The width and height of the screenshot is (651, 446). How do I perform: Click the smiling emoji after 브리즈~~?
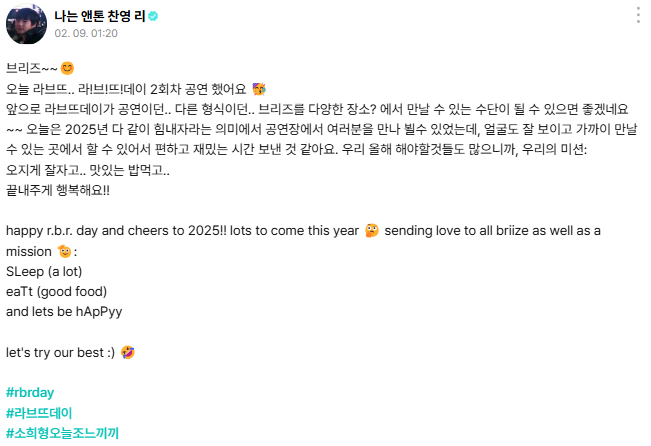coord(68,69)
